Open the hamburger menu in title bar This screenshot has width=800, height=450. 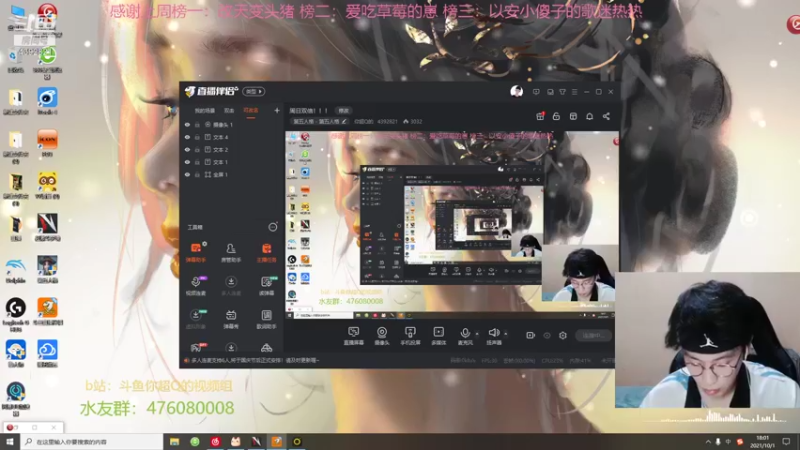(x=574, y=92)
